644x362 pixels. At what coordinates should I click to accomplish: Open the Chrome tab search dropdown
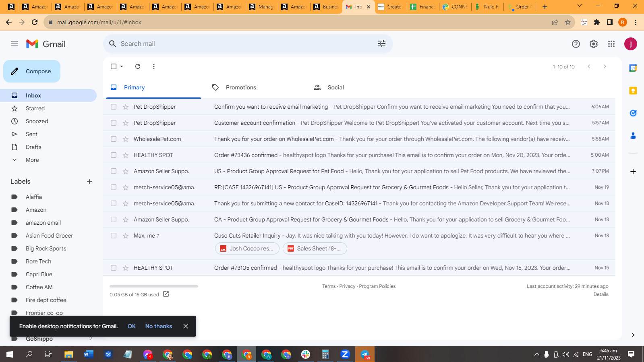coord(580,6)
